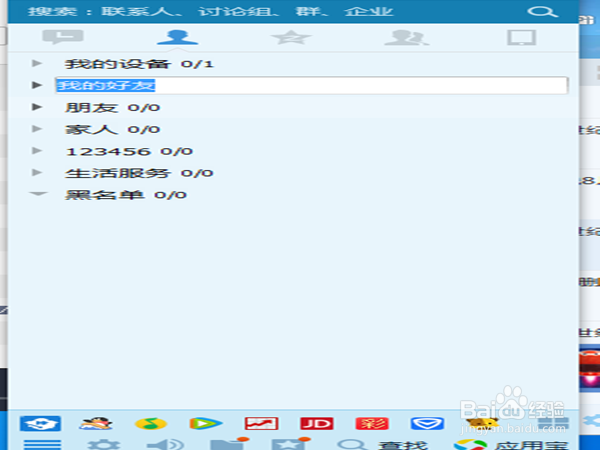Open the QQ Game blue icon

pyautogui.click(x=40, y=424)
